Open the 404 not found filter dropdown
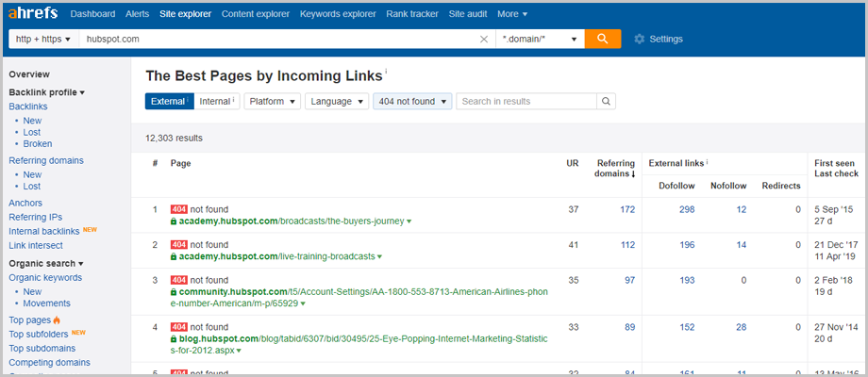Image resolution: width=868 pixels, height=377 pixels. coord(413,101)
